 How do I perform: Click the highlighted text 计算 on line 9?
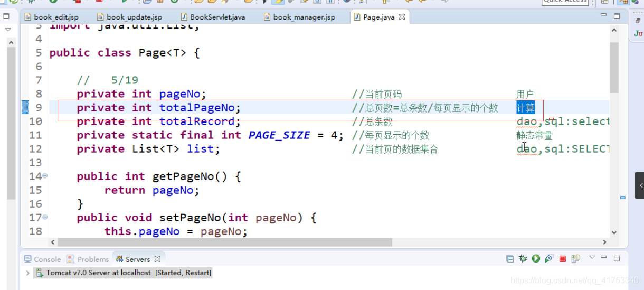pos(526,108)
